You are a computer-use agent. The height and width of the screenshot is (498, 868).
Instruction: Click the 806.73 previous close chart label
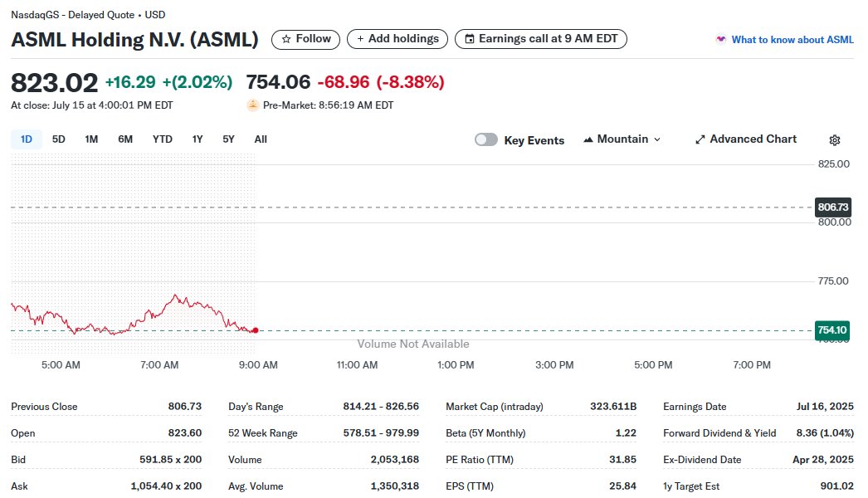(833, 207)
